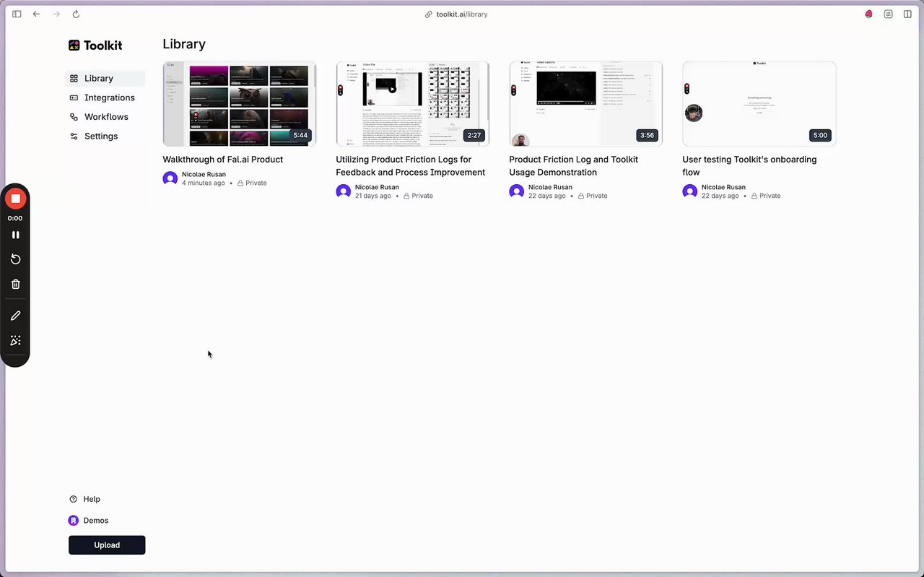Go back in the browser
Viewport: 924px width, 577px height.
pos(37,14)
